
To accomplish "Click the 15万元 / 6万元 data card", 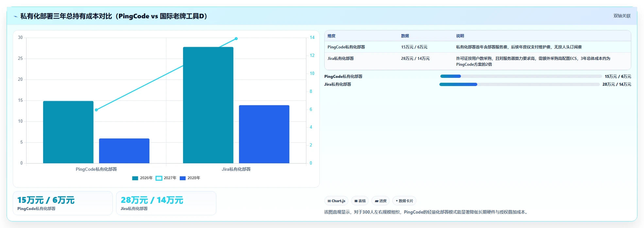I will (x=63, y=203).
